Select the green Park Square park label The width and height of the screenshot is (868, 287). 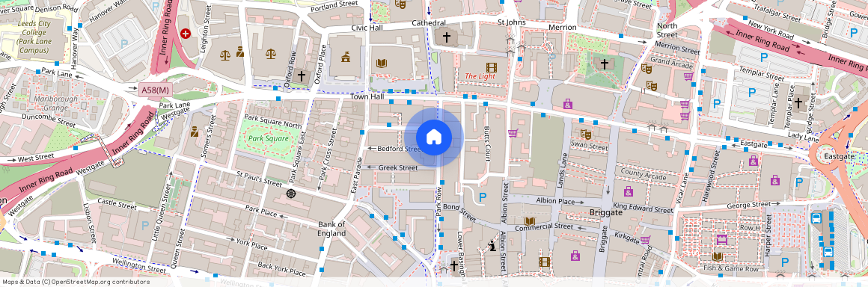click(x=269, y=139)
